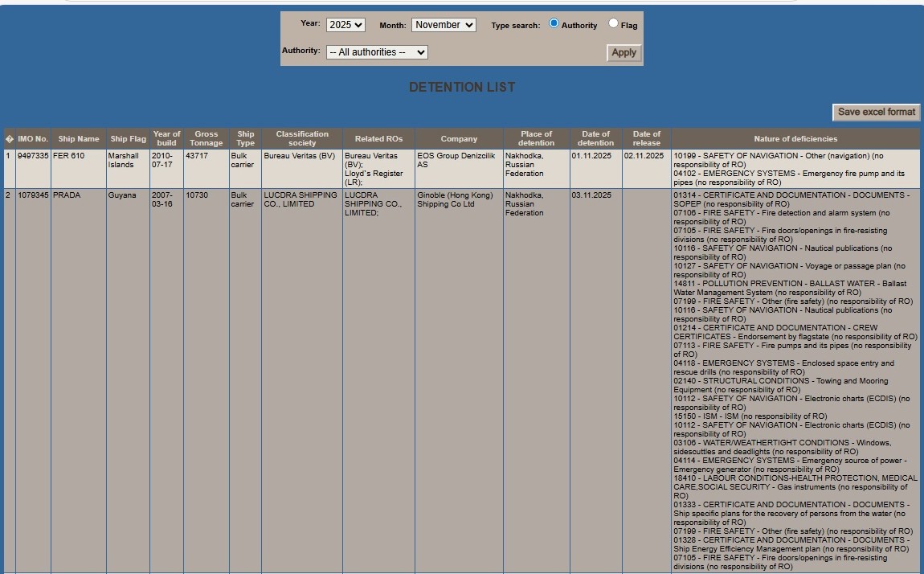Click the Apply button
924x574 pixels.
[x=623, y=53]
